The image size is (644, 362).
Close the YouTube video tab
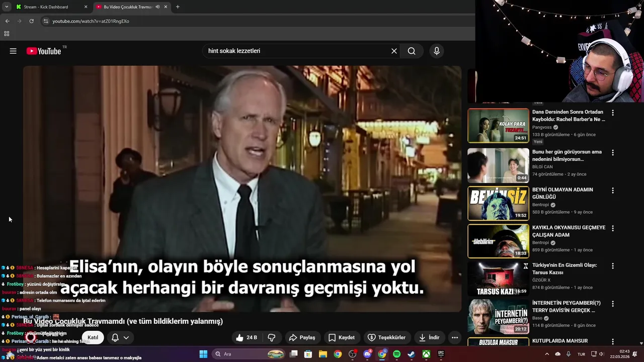(166, 7)
